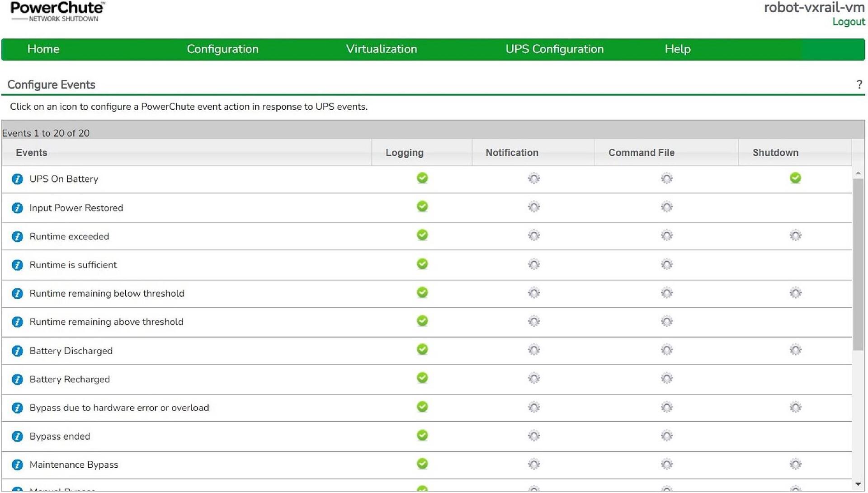Open the Virtualization menu
The width and height of the screenshot is (868, 493).
click(382, 49)
